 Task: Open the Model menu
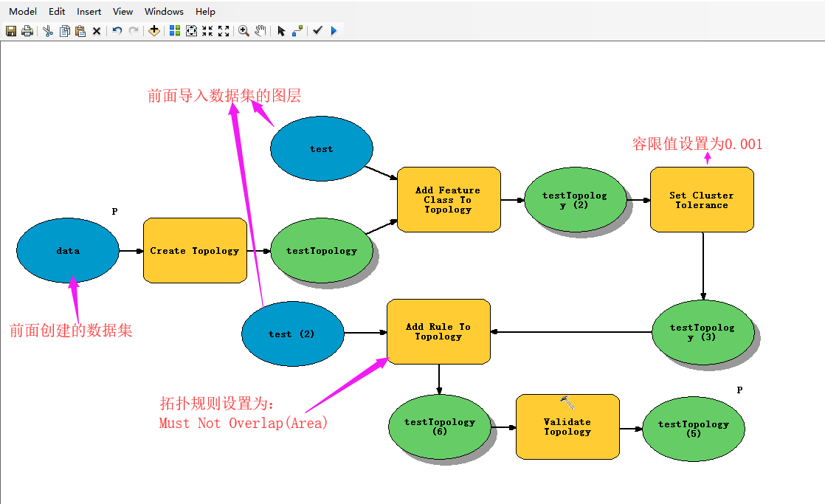[22, 11]
